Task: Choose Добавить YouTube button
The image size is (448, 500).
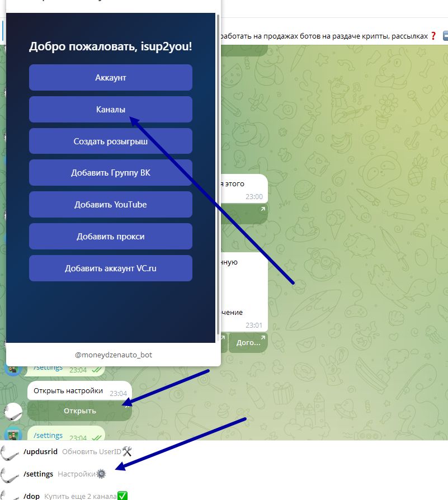Action: (x=110, y=204)
